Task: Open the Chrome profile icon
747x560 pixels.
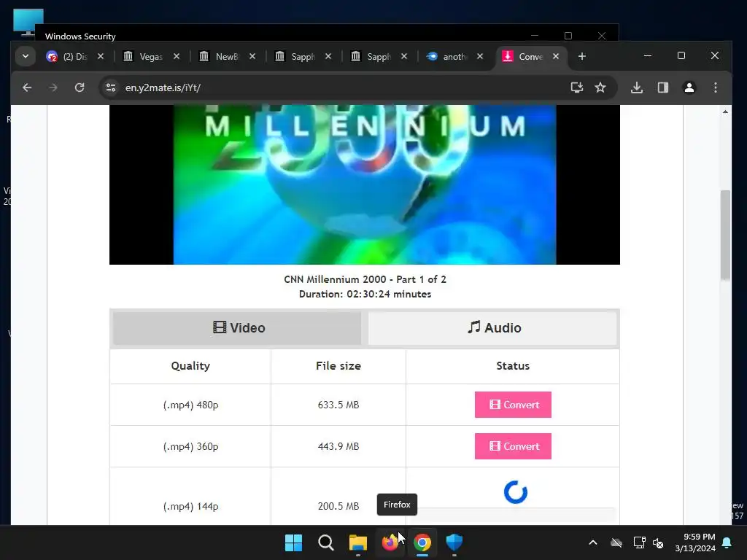Action: click(689, 87)
